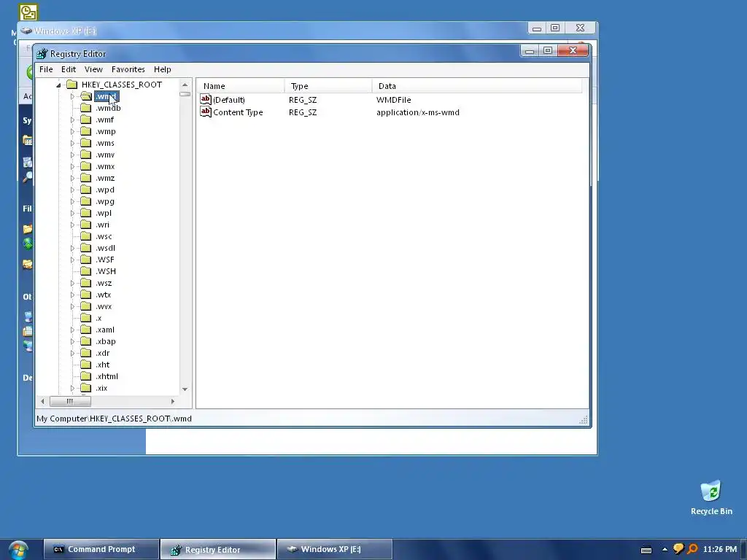This screenshot has height=560, width=747.
Task: Select the WMDFile data value
Action: (x=393, y=100)
